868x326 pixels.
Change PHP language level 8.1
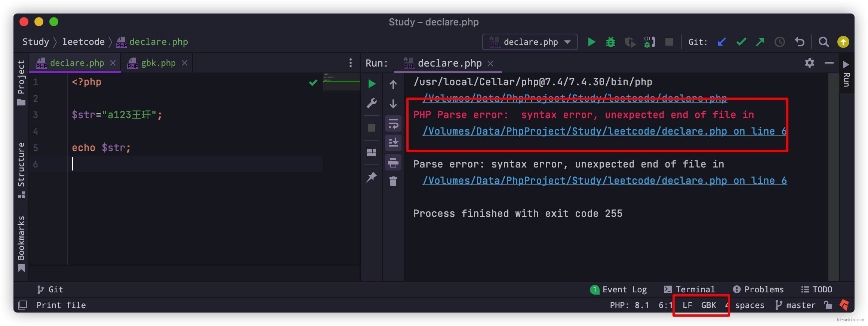(630, 305)
